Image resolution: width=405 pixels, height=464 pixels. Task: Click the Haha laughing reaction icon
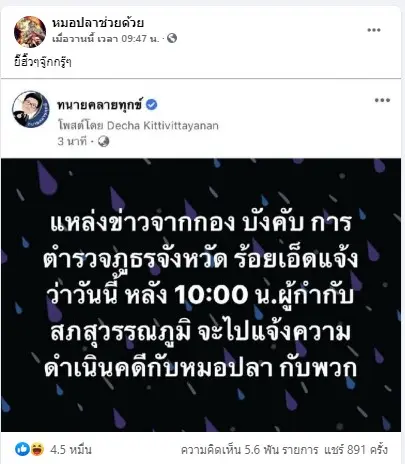tap(38, 449)
